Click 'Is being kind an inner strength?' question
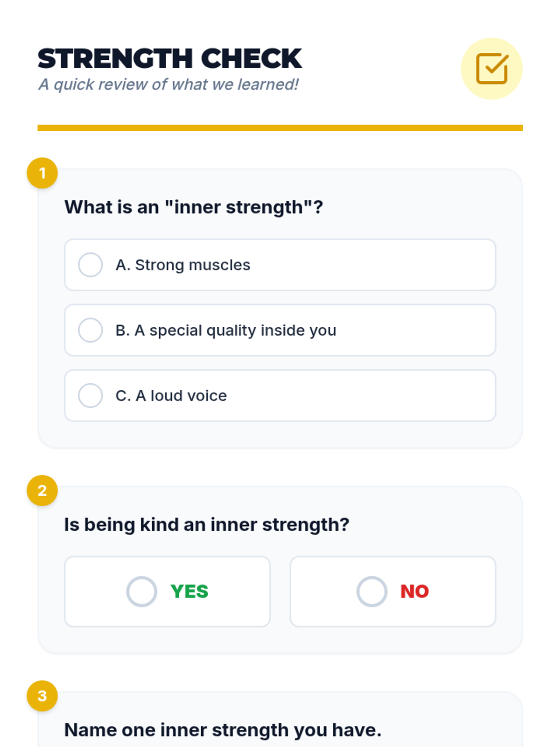560x747 pixels. [x=207, y=525]
